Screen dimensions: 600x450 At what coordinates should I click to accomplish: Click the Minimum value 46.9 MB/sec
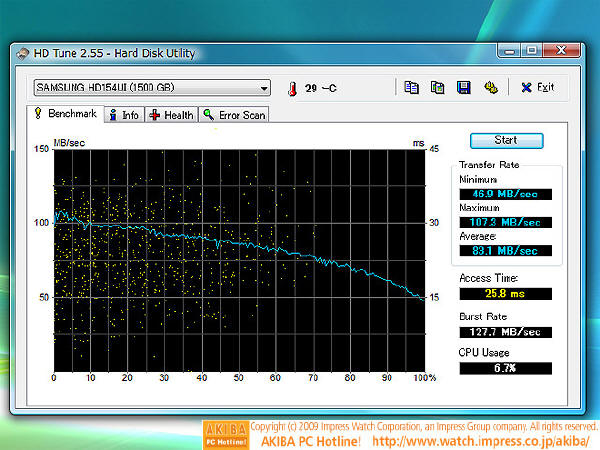click(505, 194)
